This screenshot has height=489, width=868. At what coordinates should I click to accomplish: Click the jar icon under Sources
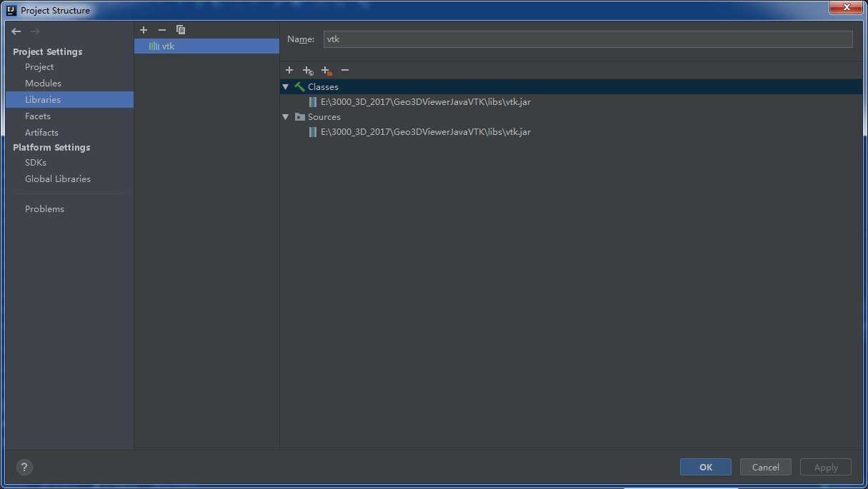point(313,132)
